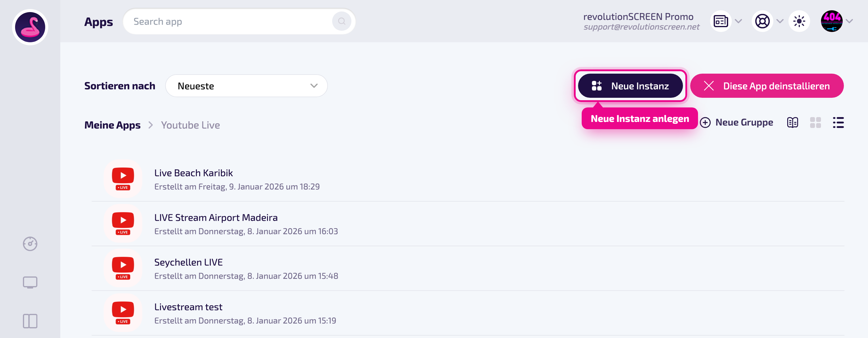Open the layout panels icon in sidebar
Image resolution: width=868 pixels, height=338 pixels.
[30, 321]
